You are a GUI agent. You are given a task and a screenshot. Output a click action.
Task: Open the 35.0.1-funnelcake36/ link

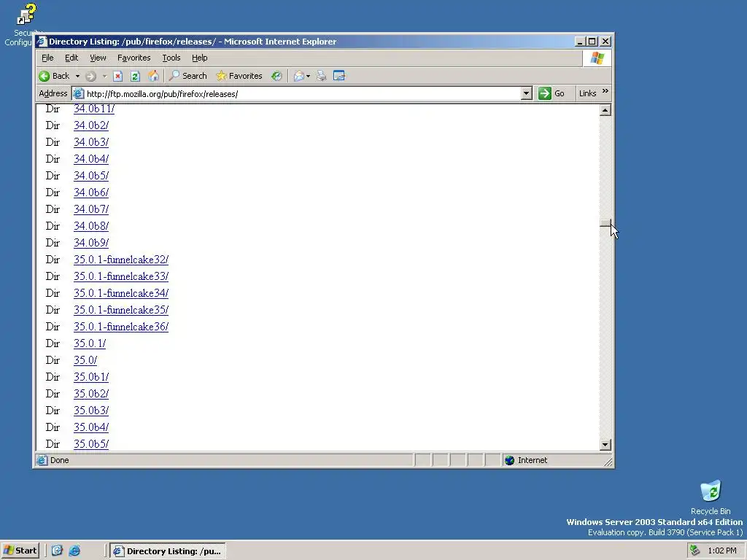pyautogui.click(x=121, y=327)
